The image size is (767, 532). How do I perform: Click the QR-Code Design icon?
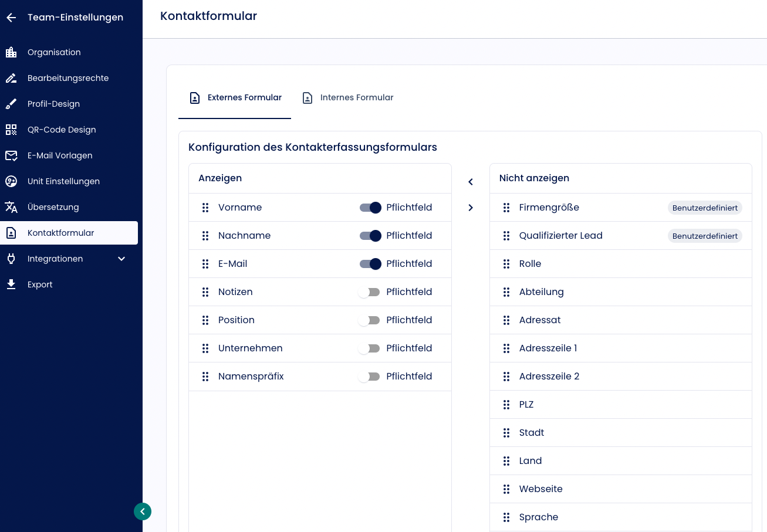tap(11, 130)
